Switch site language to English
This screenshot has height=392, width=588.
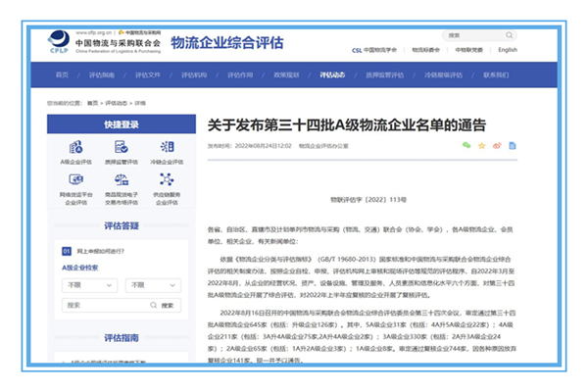[507, 49]
